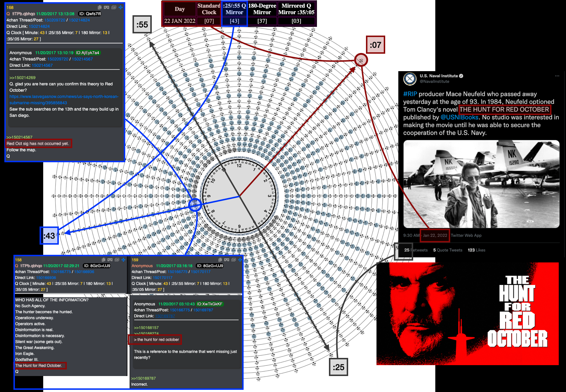Open the @NavalInstitute handle
The image size is (566, 392).
click(435, 82)
